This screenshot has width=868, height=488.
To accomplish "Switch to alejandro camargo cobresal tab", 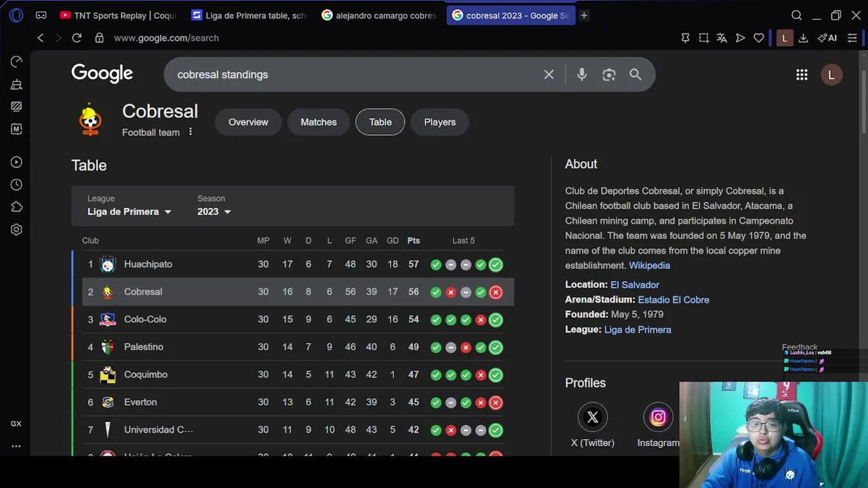I will point(380,15).
